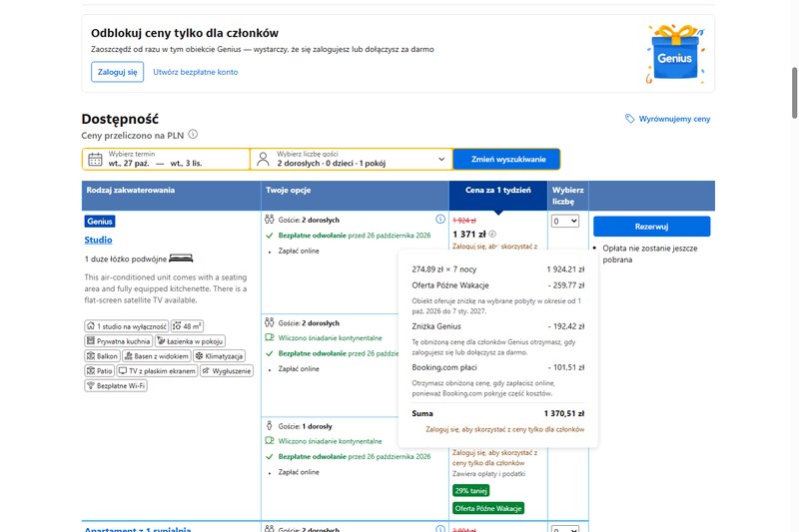Click the Cena za 1 tydzień column header
Screen dimensions: 799x532
pyautogui.click(x=497, y=196)
